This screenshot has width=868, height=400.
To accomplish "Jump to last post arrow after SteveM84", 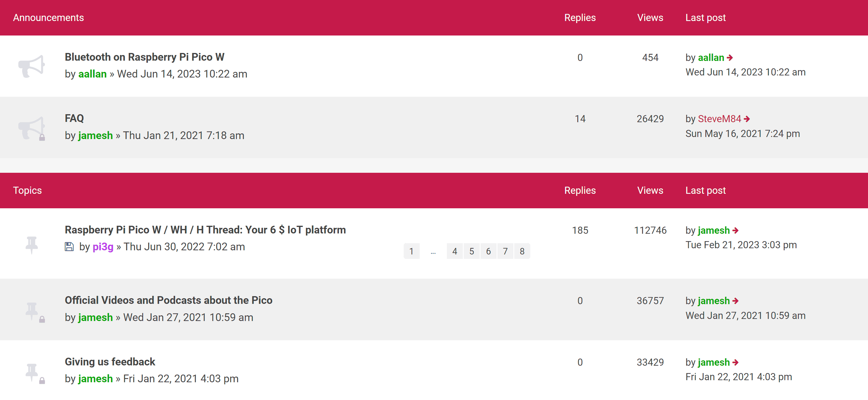I will [x=747, y=119].
